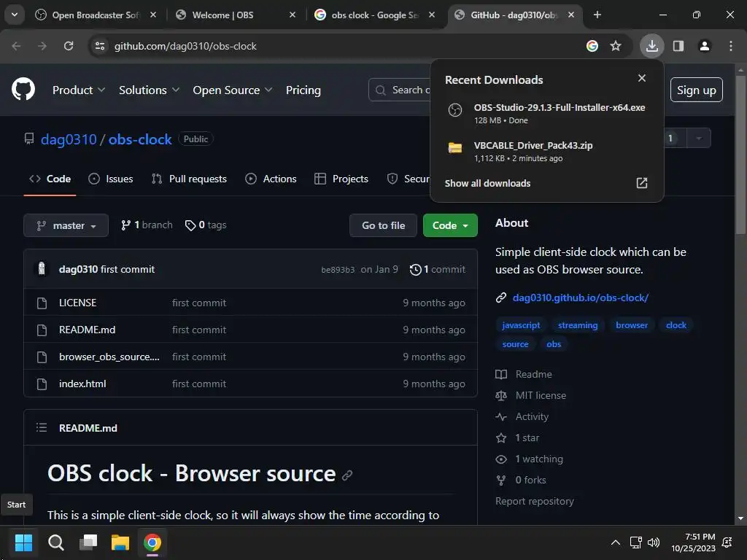This screenshot has width=747, height=560.
Task: View 1 branch link
Action: pyautogui.click(x=147, y=225)
